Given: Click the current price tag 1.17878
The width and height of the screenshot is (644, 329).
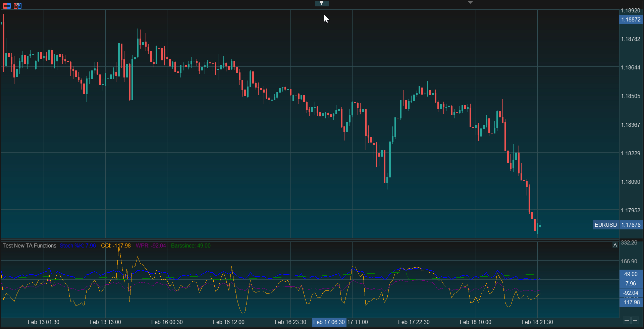Looking at the screenshot, I should click(x=631, y=225).
